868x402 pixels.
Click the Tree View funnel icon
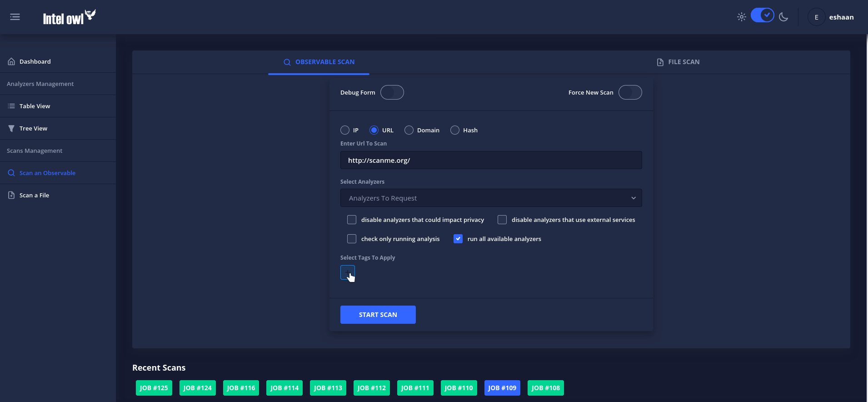[11, 129]
